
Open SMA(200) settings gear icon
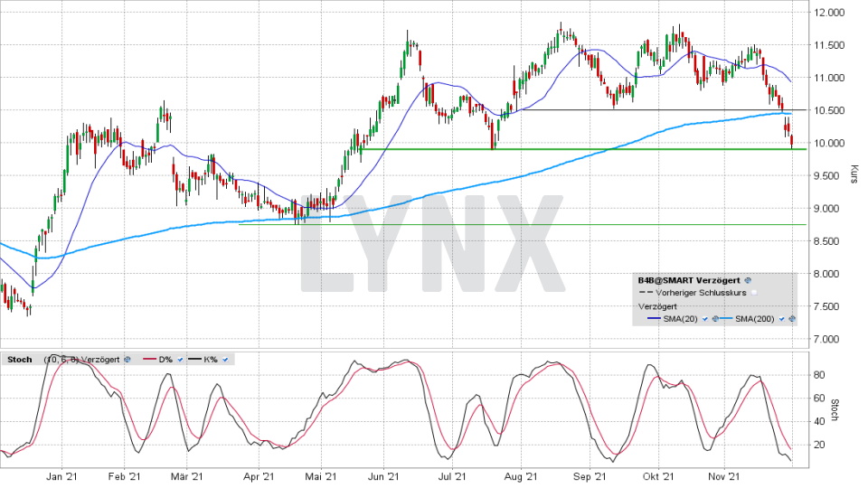coord(792,319)
